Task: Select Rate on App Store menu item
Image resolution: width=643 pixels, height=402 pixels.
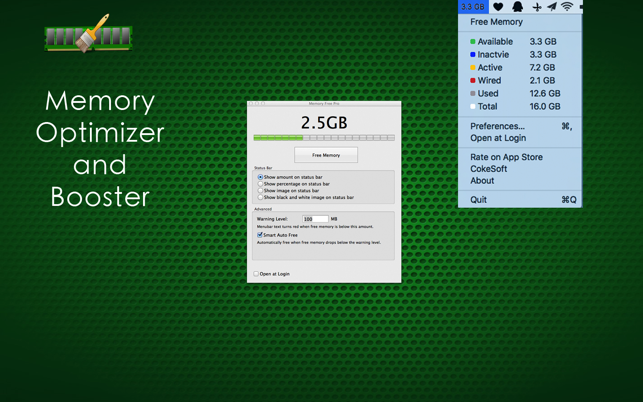Action: tap(506, 157)
